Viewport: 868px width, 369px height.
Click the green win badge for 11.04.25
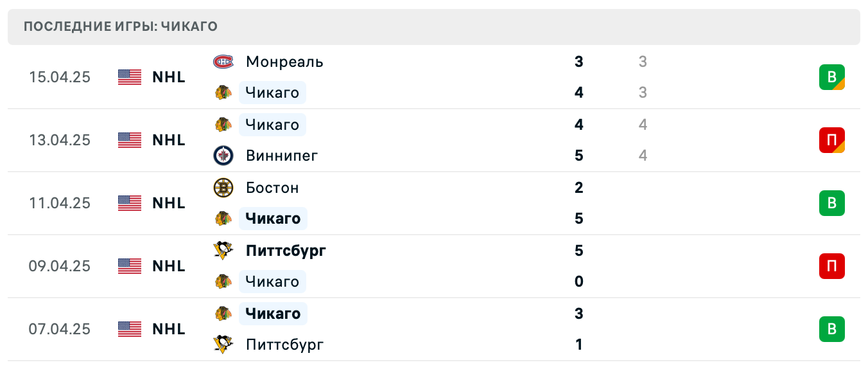pos(831,203)
